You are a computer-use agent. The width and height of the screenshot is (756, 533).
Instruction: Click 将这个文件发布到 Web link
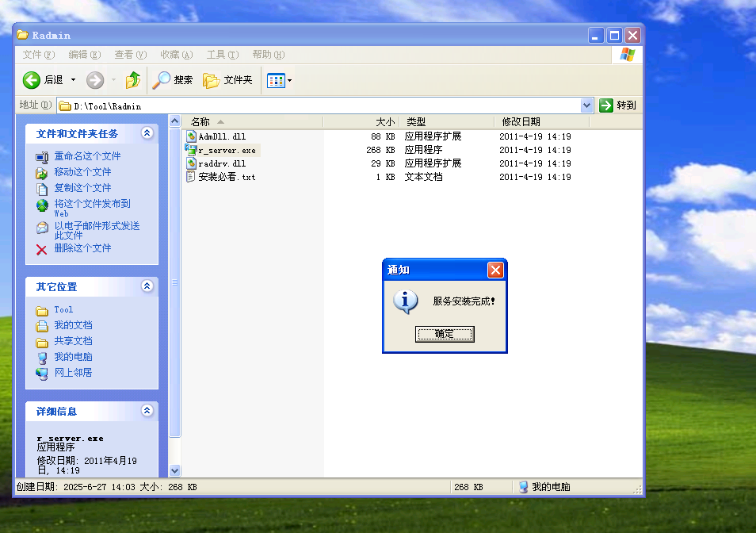click(x=92, y=208)
